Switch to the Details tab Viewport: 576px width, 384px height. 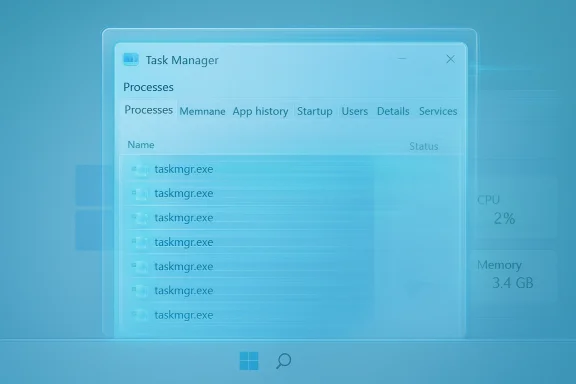coord(393,111)
